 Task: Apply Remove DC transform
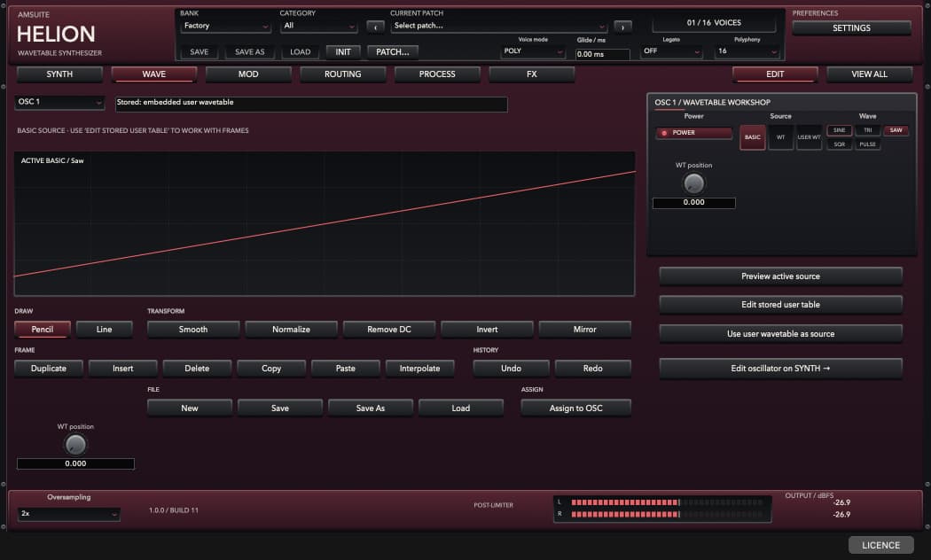(x=389, y=330)
